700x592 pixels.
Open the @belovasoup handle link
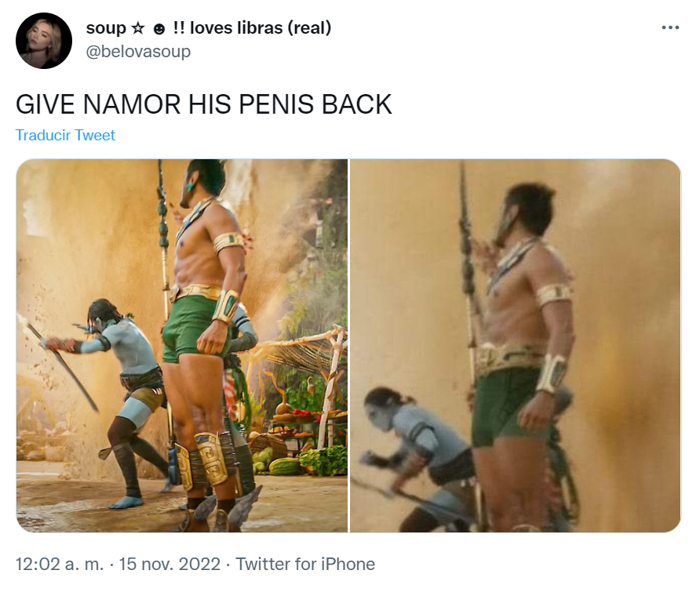(138, 51)
